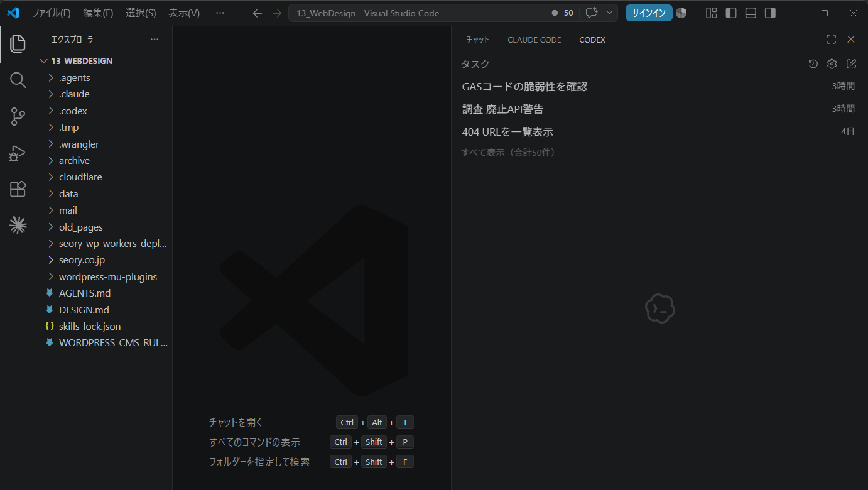This screenshot has width=868, height=490.
Task: Expand the .claude folder
Action: click(x=104, y=94)
